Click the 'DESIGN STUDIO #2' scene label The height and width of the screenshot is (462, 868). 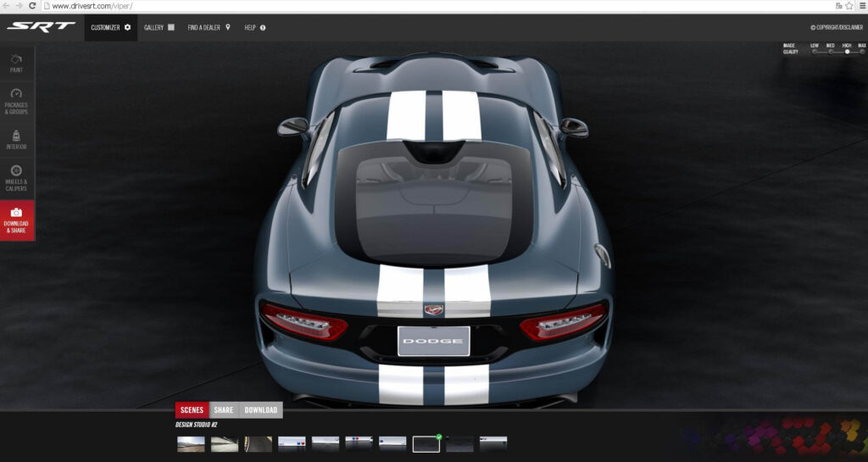click(197, 425)
